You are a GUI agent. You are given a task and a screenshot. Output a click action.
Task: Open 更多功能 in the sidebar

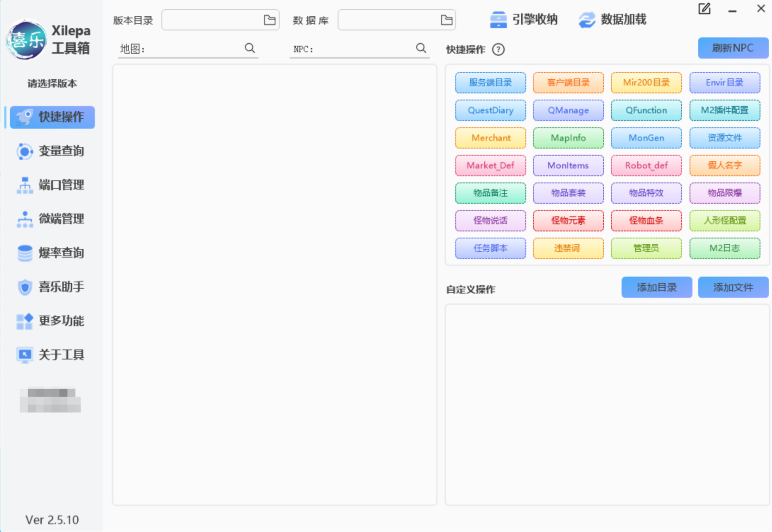pyautogui.click(x=52, y=321)
